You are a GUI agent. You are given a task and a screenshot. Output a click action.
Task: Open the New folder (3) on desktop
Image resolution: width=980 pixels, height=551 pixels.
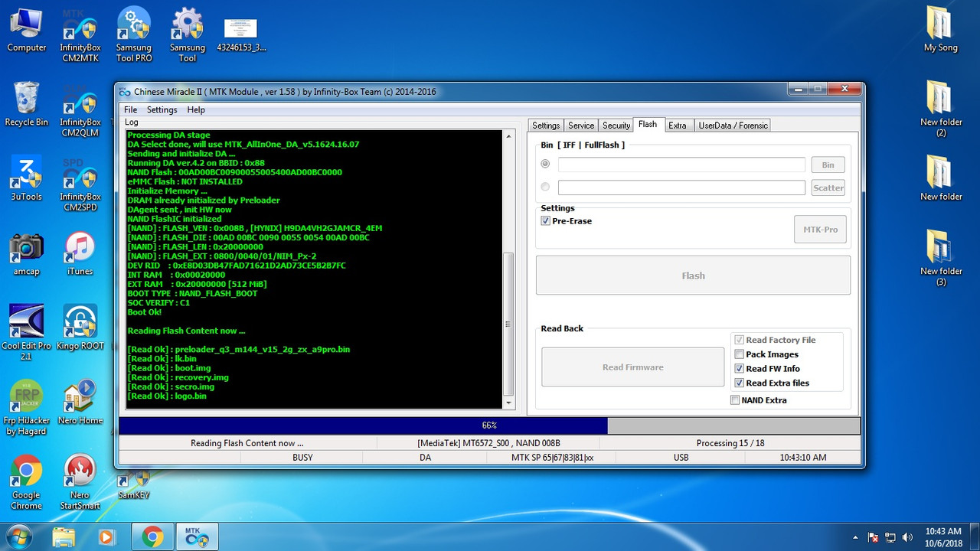[x=941, y=259]
